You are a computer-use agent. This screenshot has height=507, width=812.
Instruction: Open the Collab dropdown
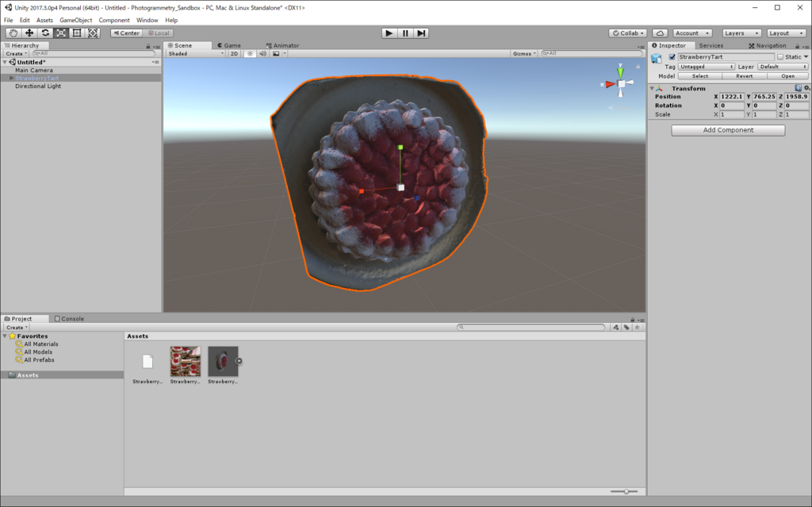tap(628, 33)
